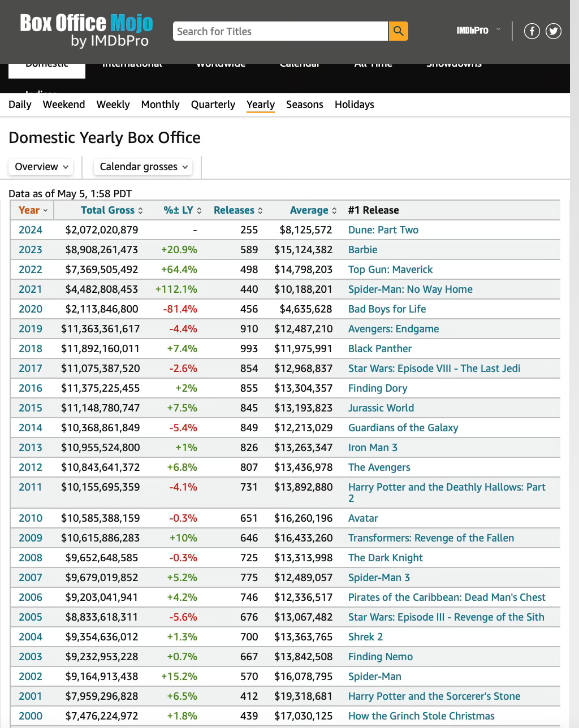Switch to the Daily tab
579x728 pixels.
pos(20,105)
